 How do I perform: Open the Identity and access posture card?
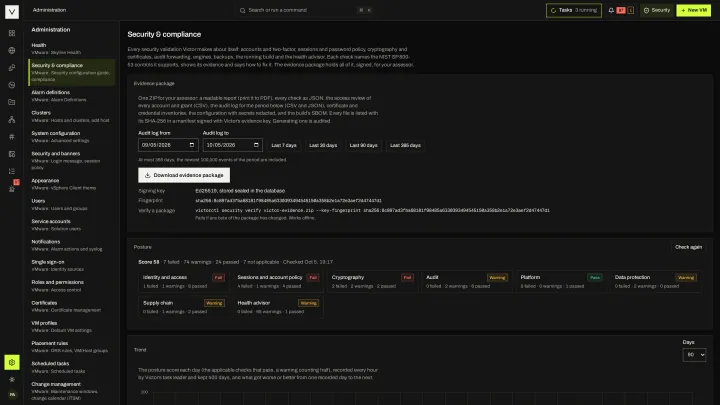tap(184, 281)
